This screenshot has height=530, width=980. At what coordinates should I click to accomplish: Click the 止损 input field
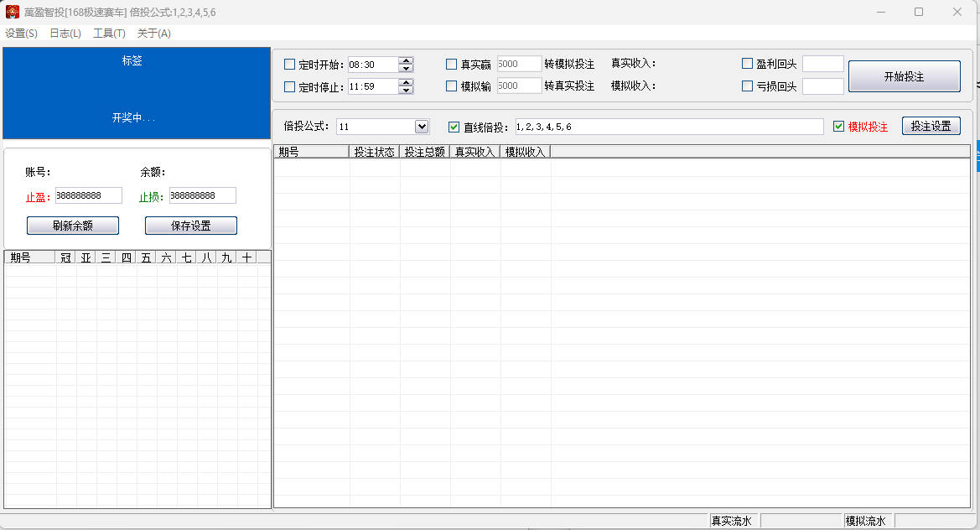tap(203, 195)
